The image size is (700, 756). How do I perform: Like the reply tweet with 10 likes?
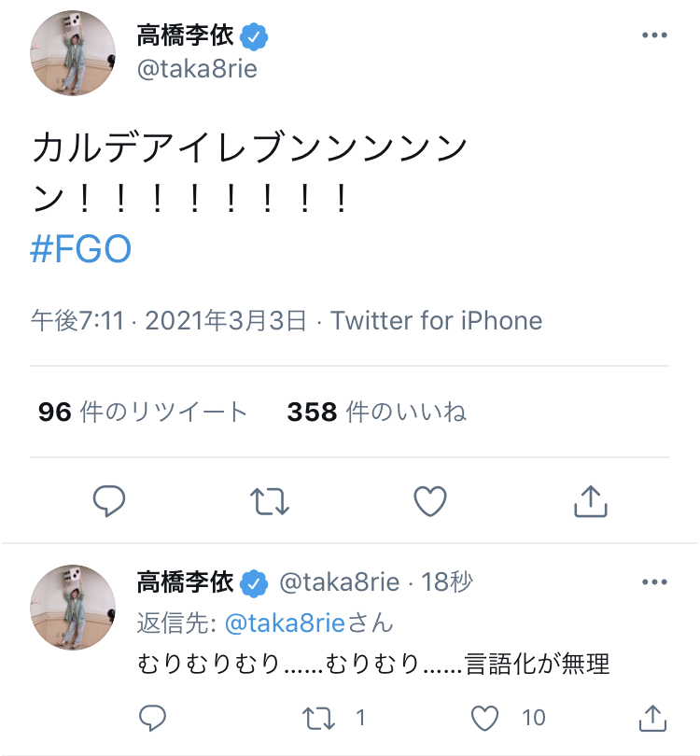pyautogui.click(x=485, y=718)
